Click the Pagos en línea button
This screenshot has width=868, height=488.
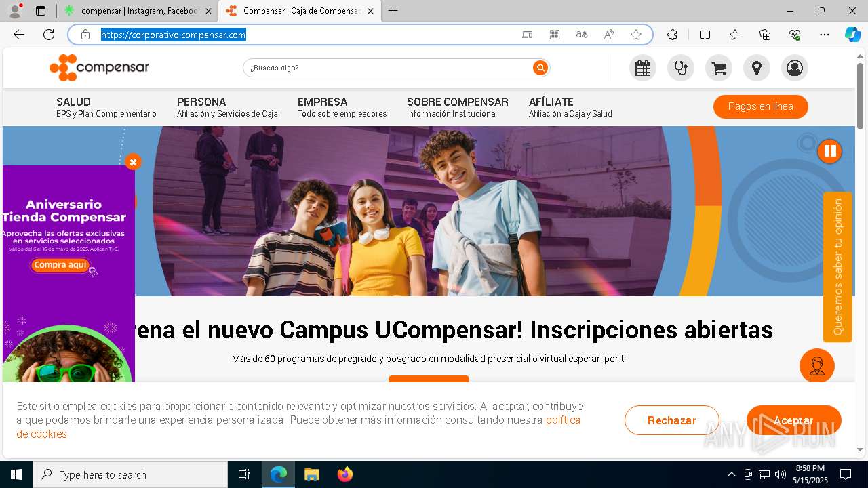[760, 106]
